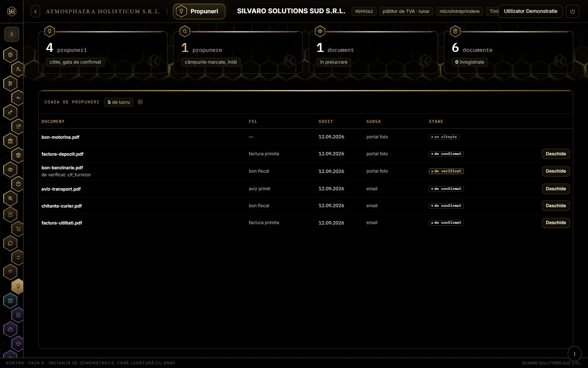This screenshot has width=588, height=368.
Task: Open the teal bank building sidebar icon
Action: coord(10,301)
